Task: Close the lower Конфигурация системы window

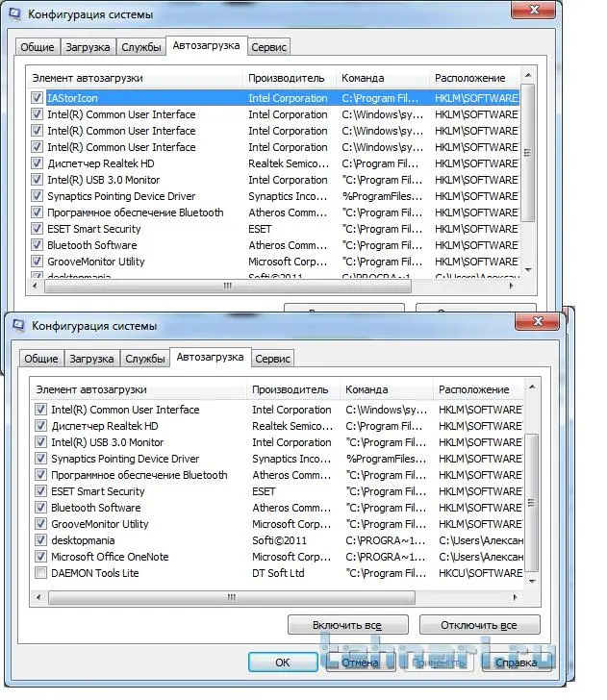Action: pyautogui.click(x=538, y=321)
